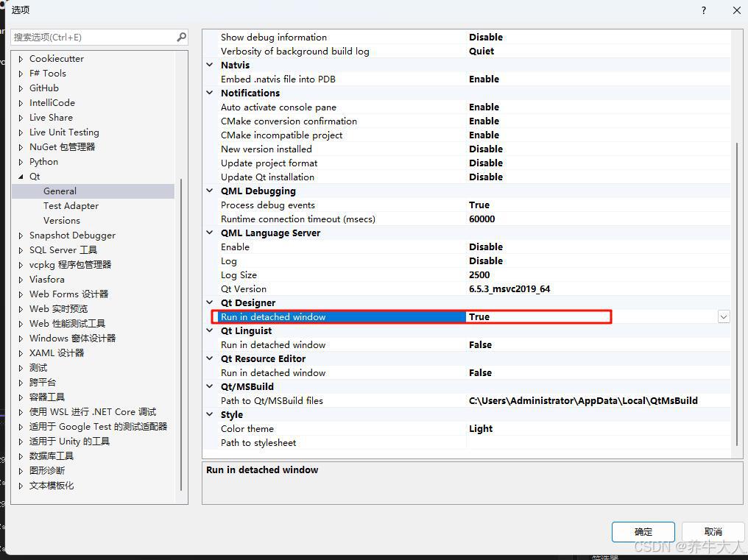Select 容器工具 tree item
This screenshot has height=560, width=748.
tap(47, 397)
